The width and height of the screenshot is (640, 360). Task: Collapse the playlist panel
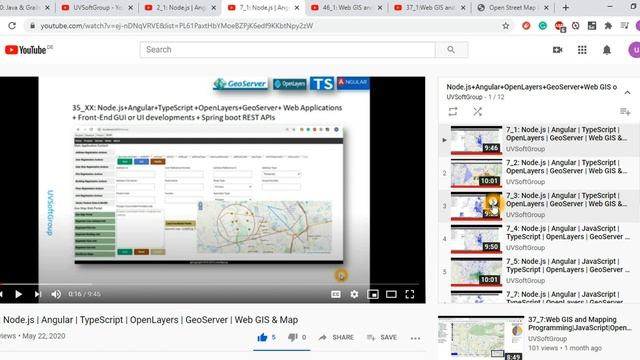[x=627, y=93]
